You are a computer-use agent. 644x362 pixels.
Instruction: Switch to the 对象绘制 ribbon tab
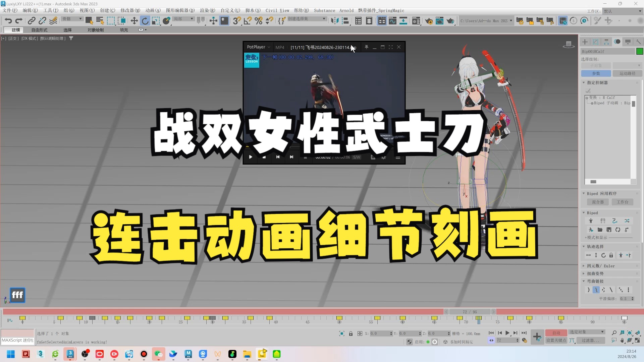tap(96, 30)
